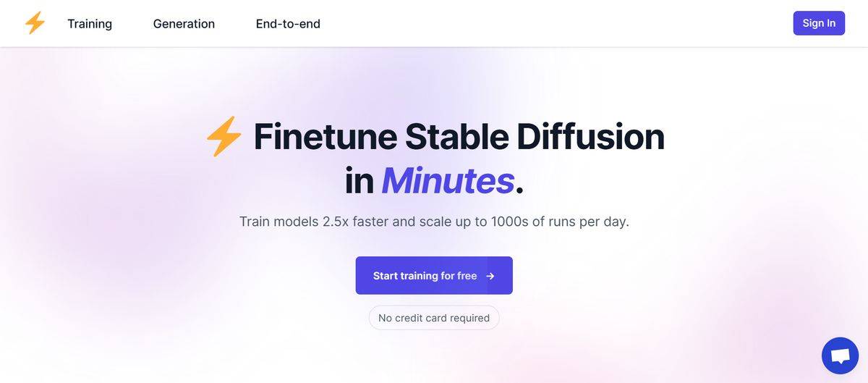Click the lightning emoji beside the headline
868x383 pixels.
click(224, 137)
